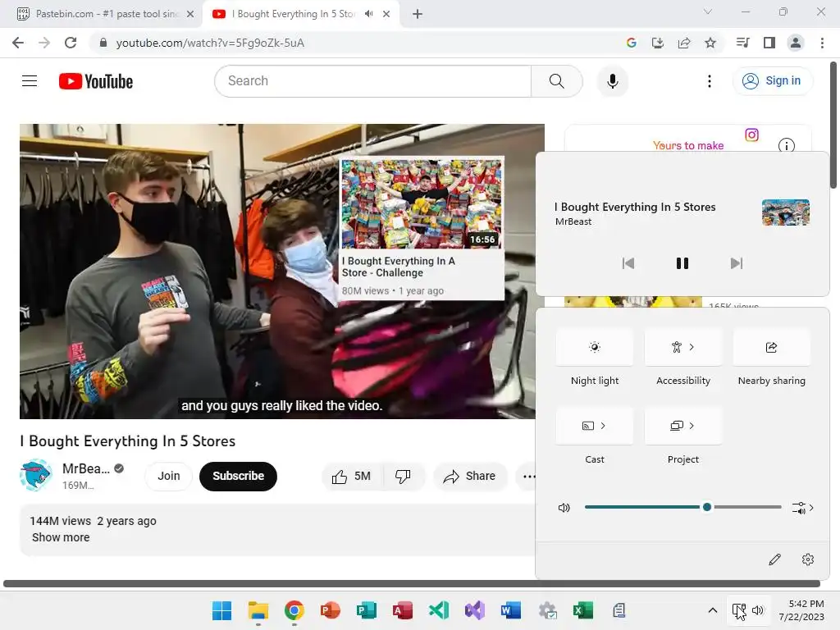The height and width of the screenshot is (630, 840).
Task: Mute system volume speaker icon in panel
Action: coord(564,507)
